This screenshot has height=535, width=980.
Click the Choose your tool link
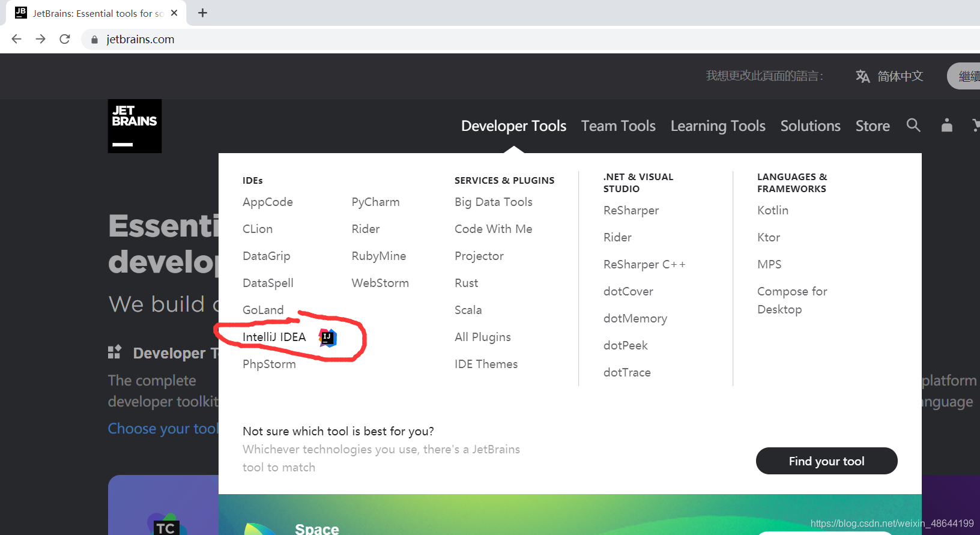click(x=163, y=429)
